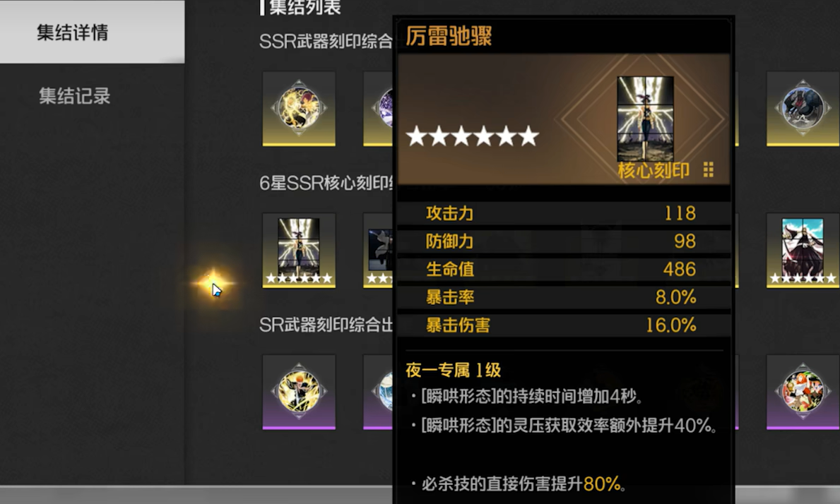The height and width of the screenshot is (504, 840).
Task: Click the six-star rating in the popup
Action: point(473,136)
